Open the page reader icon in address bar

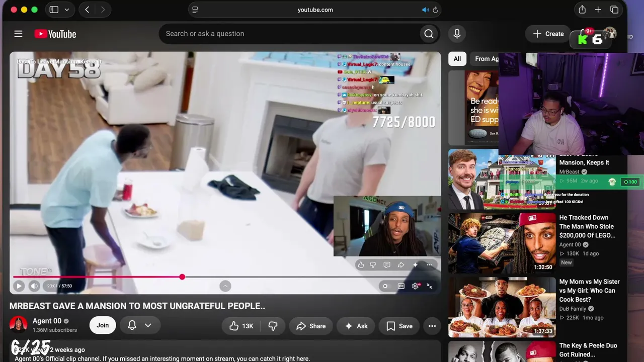click(x=195, y=10)
